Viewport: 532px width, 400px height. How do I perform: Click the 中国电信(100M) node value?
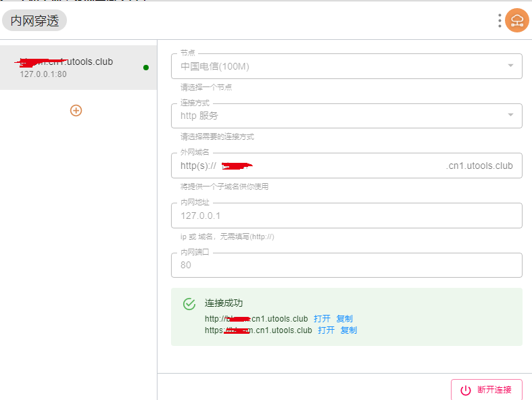coord(215,66)
